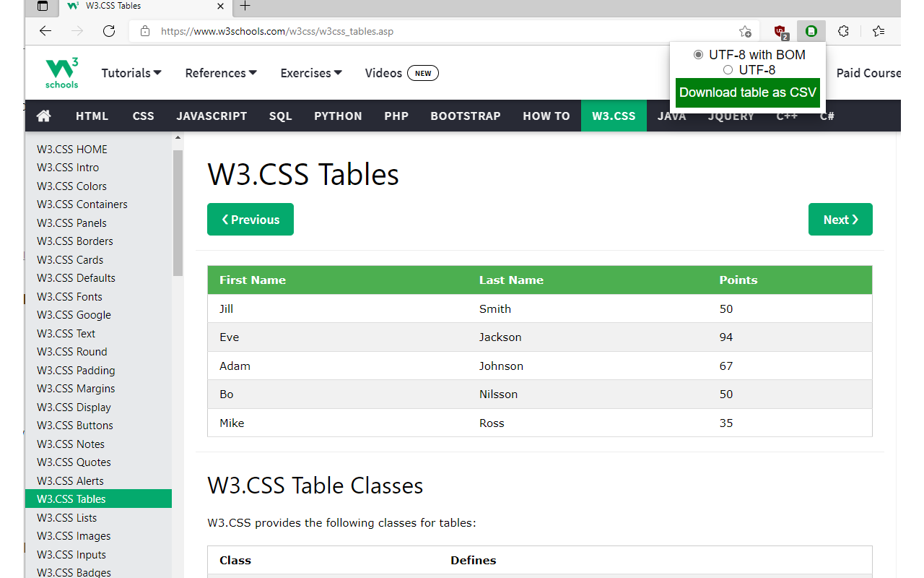Click the sidebar scrollbar thumb

(178, 213)
